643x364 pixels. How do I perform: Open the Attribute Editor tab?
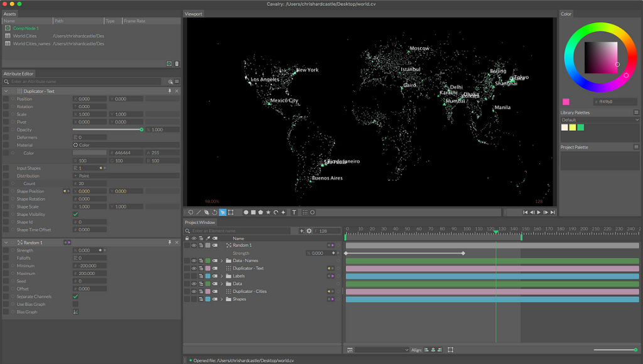pyautogui.click(x=18, y=74)
